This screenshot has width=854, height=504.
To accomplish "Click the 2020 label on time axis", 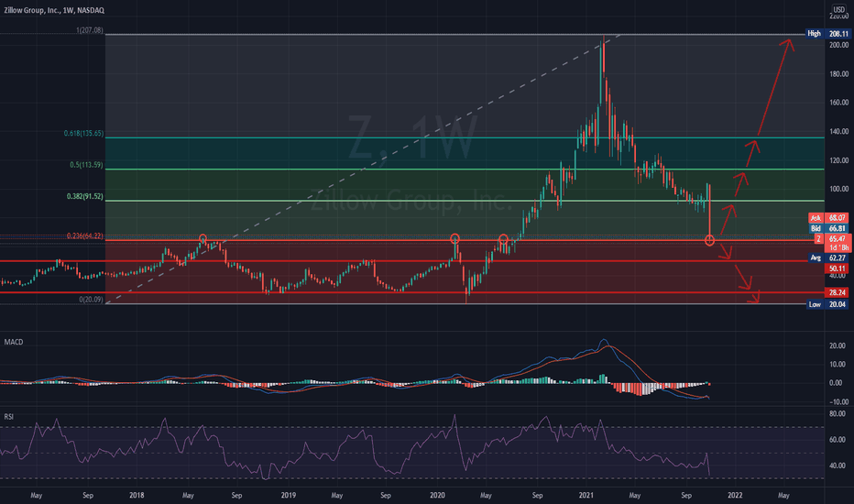I will [x=437, y=495].
